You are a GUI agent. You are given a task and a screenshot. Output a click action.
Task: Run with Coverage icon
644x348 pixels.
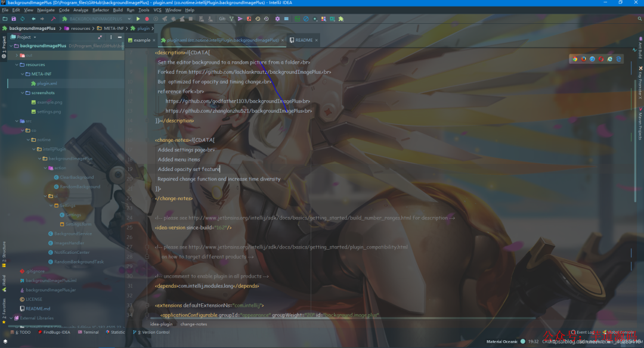coord(155,18)
